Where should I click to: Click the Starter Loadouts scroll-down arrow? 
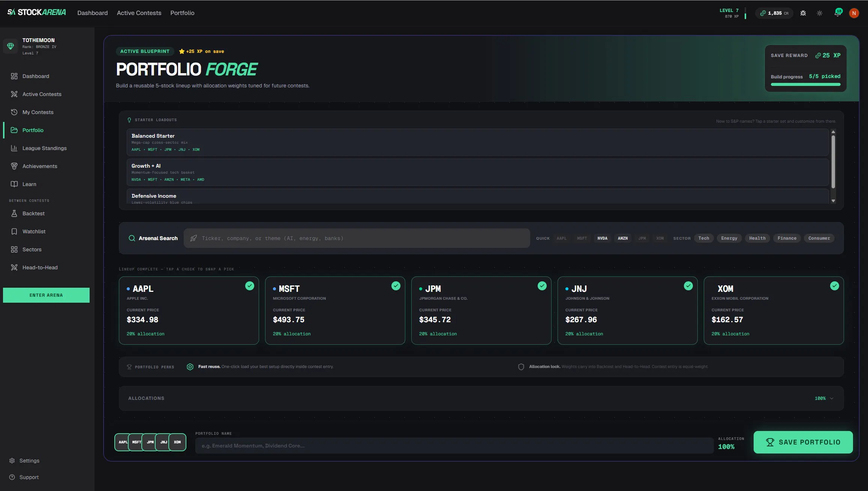point(834,201)
